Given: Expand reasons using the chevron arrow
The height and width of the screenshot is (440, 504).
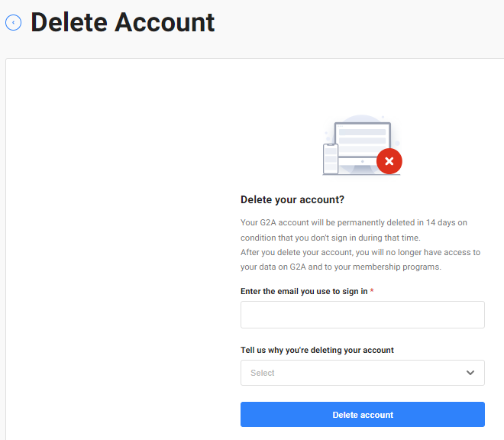Looking at the screenshot, I should 470,373.
